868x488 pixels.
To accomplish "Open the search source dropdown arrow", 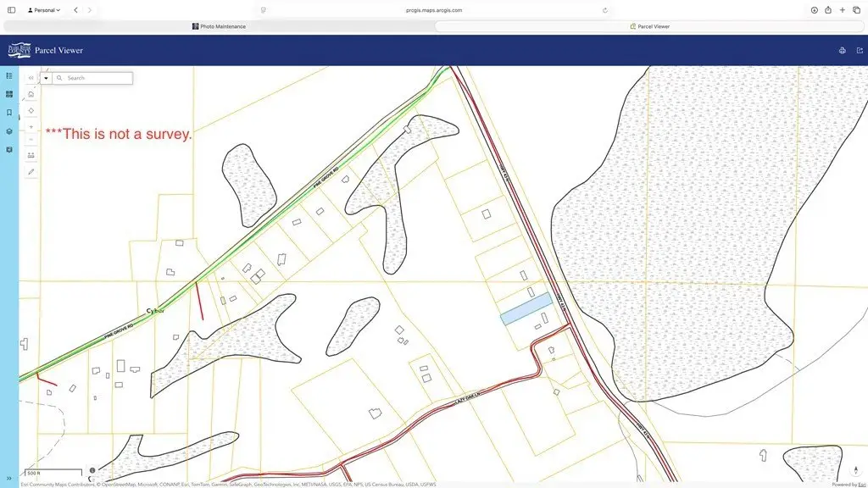I will pos(46,78).
